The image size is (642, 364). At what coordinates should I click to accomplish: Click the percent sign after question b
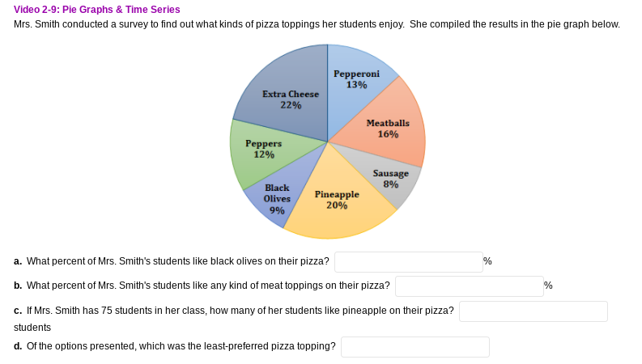click(x=548, y=286)
